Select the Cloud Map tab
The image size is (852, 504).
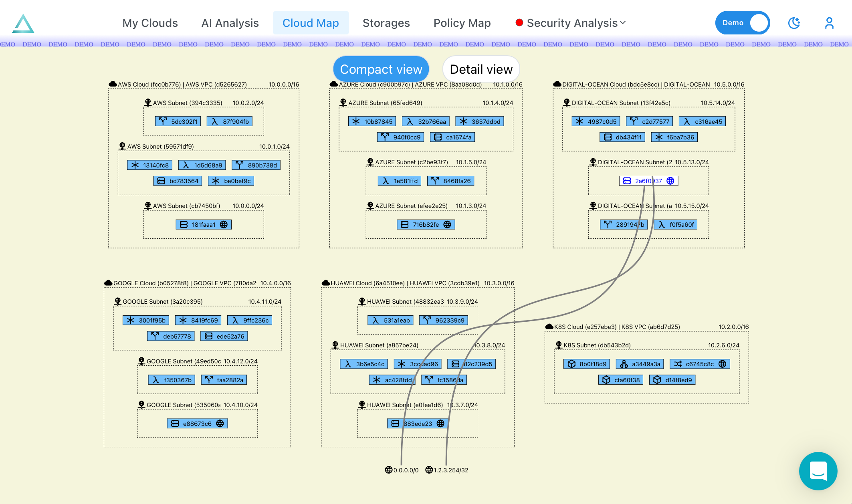(311, 23)
